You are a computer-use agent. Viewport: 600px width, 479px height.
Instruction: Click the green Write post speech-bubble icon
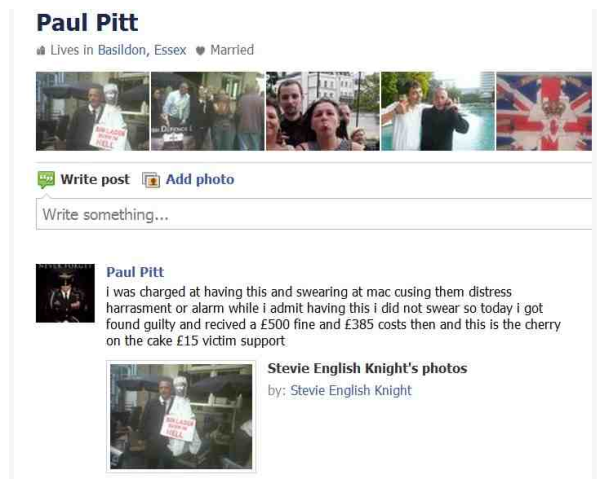[46, 180]
